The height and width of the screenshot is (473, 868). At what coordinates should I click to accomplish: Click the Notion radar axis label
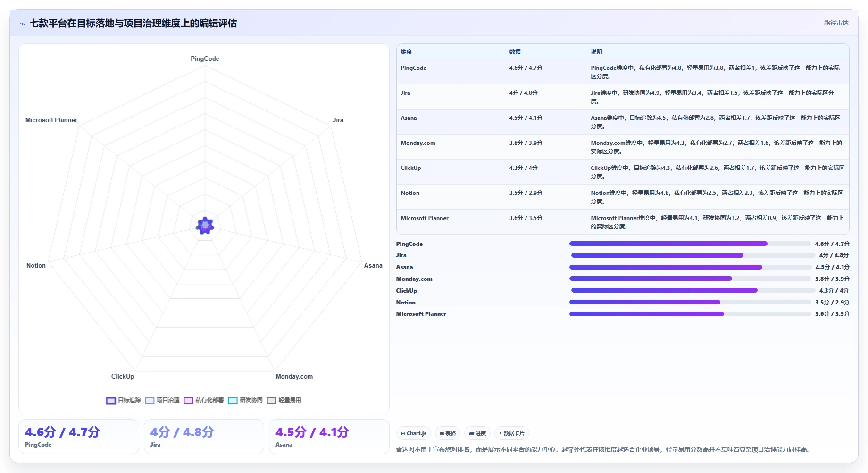(x=36, y=265)
